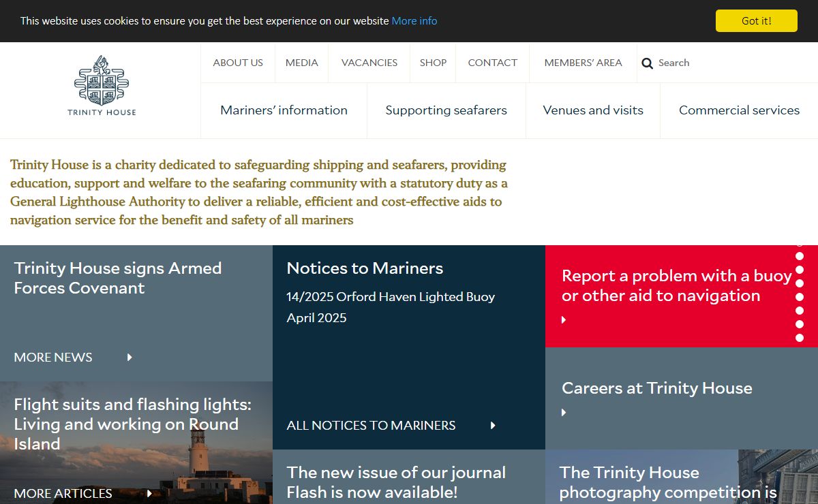This screenshot has height=504, width=818.
Task: Open the VACANCIES page
Action: pos(369,63)
